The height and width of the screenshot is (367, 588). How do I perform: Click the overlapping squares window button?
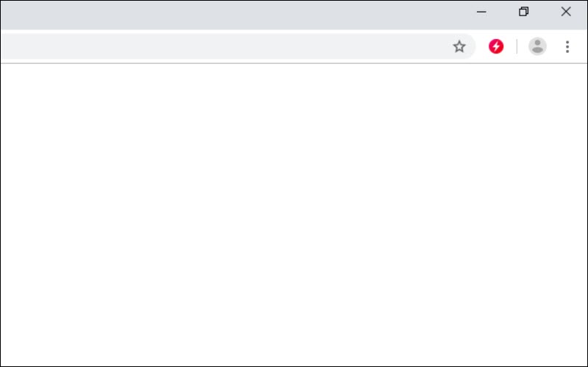(524, 12)
